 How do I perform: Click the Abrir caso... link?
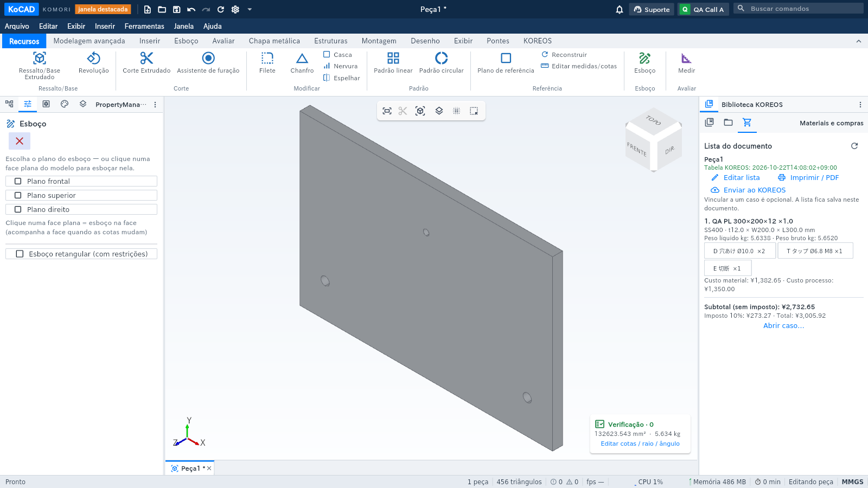(x=784, y=326)
